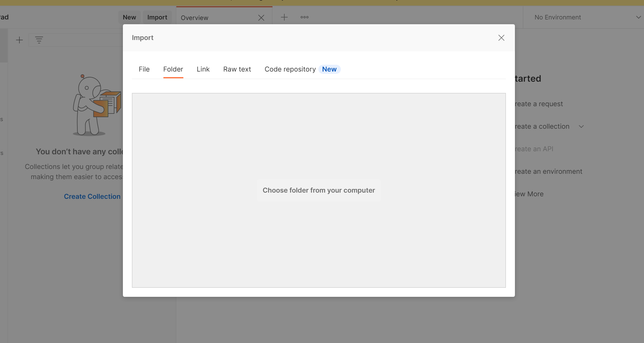Screen dimensions: 644x343
Task: Click Create an environment link
Action: click(548, 171)
